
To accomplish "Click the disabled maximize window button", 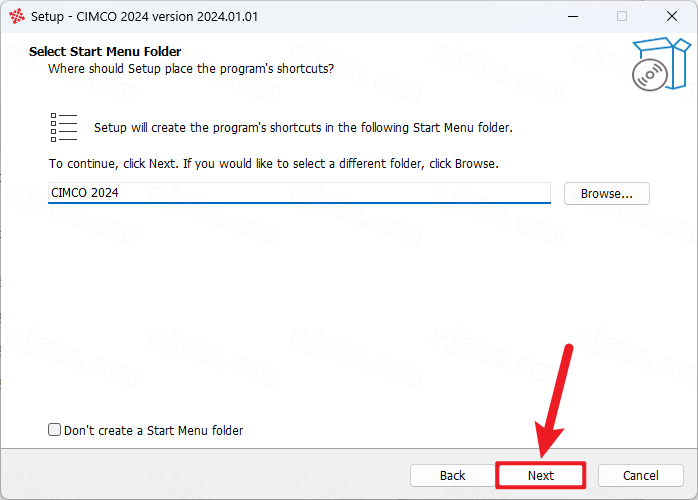I will click(622, 16).
